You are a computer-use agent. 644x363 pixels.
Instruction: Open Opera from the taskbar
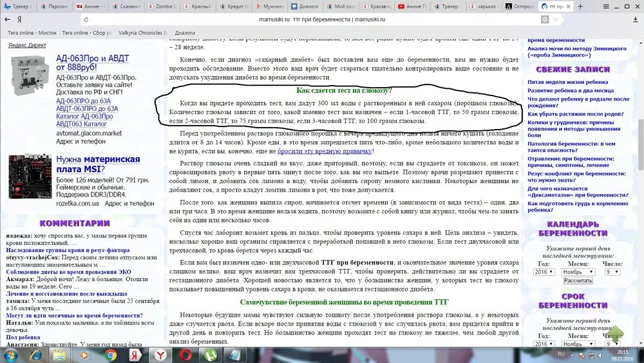(x=185, y=355)
